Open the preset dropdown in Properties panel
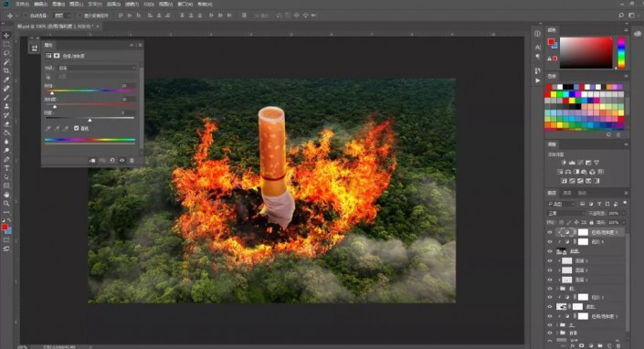This screenshot has width=644, height=349. [x=97, y=68]
